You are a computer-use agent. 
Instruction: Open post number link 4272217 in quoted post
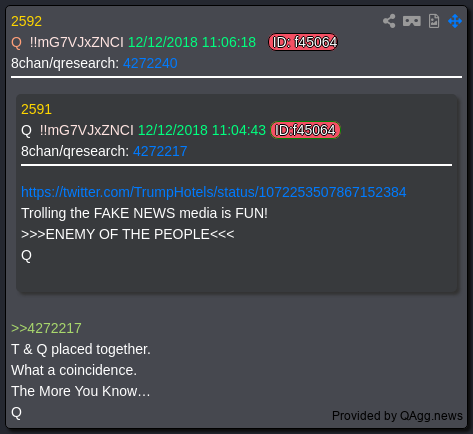(160, 151)
